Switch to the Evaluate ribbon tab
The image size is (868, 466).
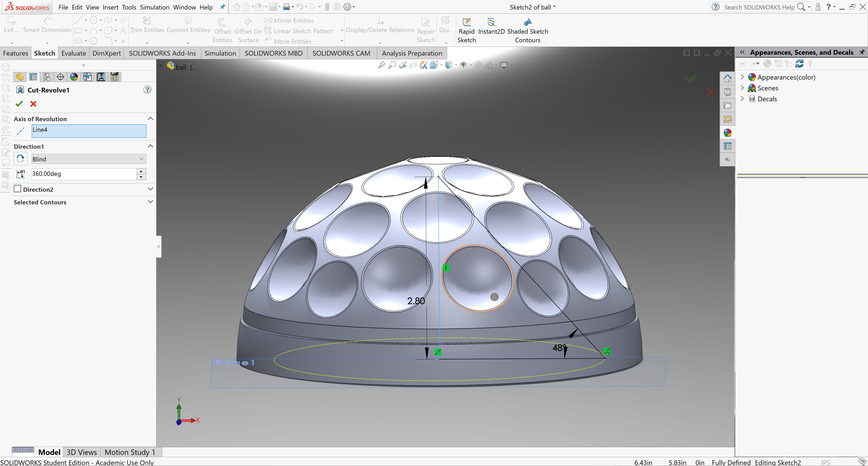[74, 53]
